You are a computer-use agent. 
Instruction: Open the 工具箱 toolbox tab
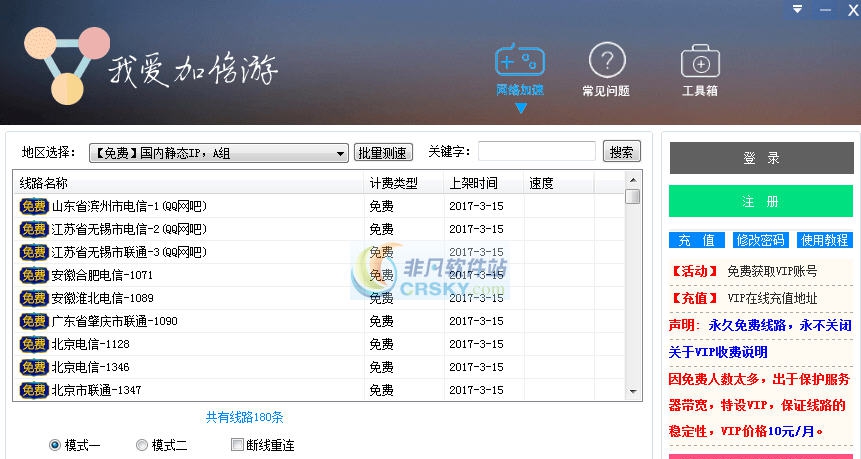[x=700, y=70]
